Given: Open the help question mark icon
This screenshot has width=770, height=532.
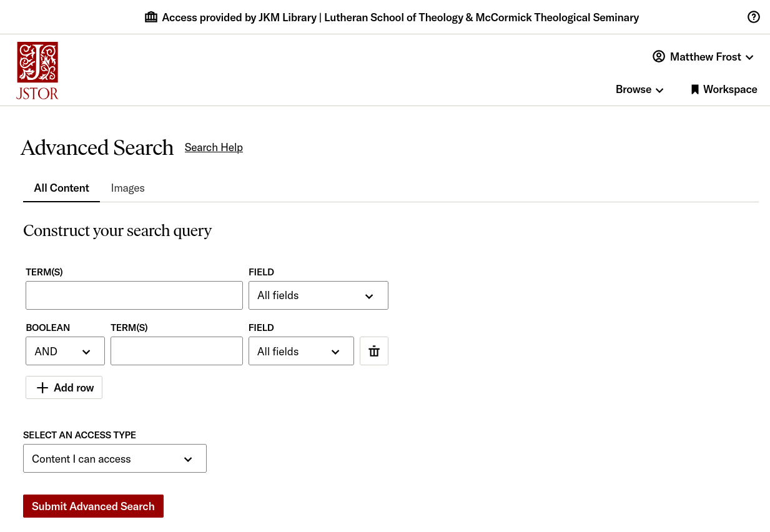Looking at the screenshot, I should 754,17.
